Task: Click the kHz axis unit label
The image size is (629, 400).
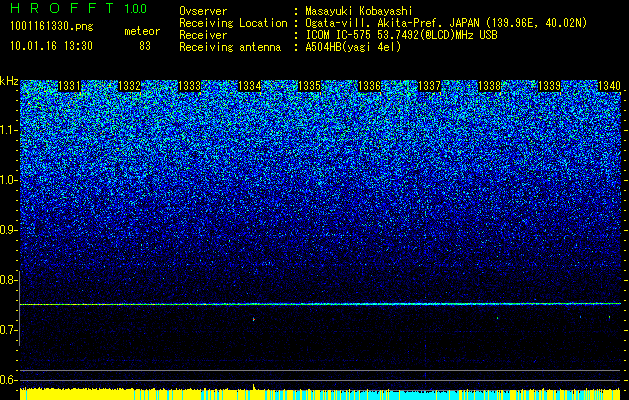Action: point(9,81)
